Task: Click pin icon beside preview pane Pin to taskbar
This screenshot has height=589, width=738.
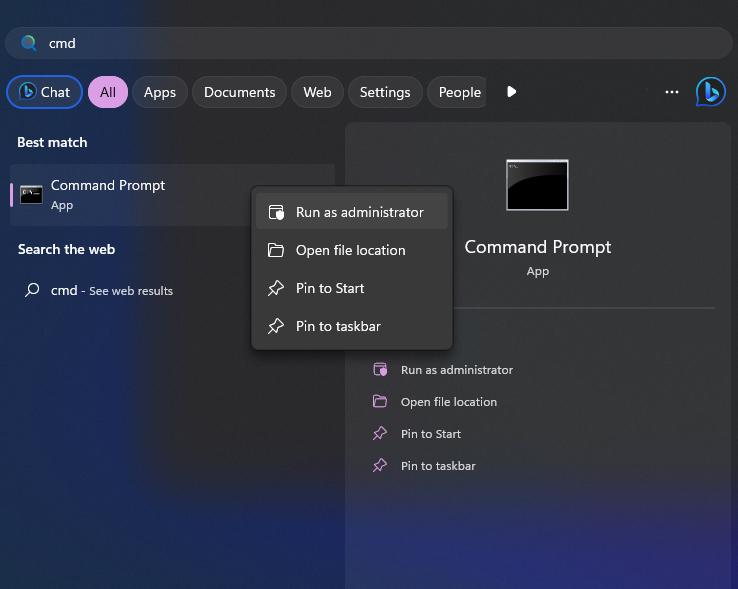Action: coord(380,465)
